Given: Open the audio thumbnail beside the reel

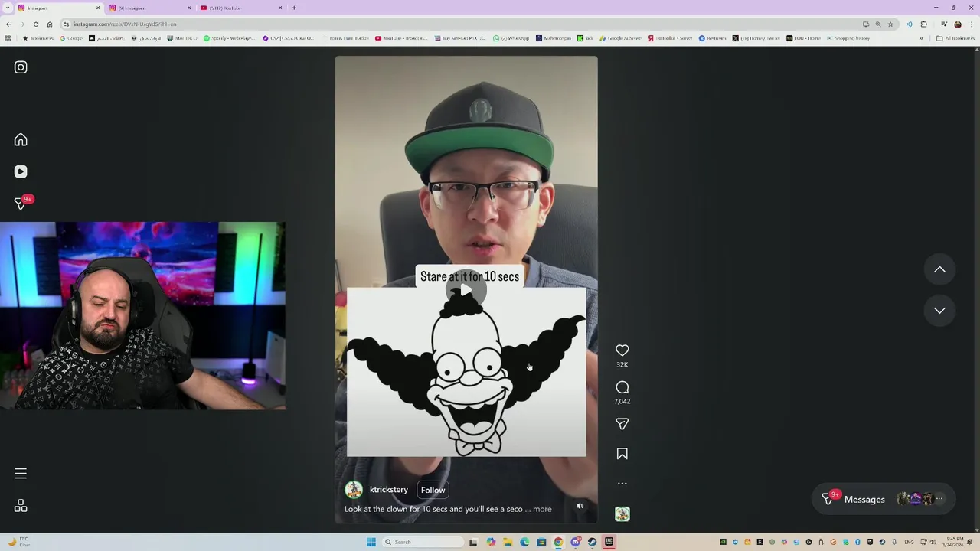Looking at the screenshot, I should pos(622,514).
